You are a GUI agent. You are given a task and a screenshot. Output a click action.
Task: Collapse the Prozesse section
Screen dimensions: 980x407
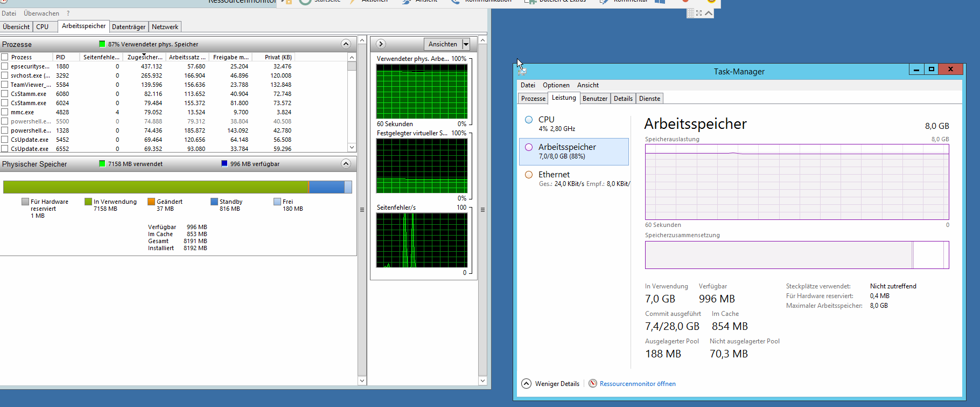pyautogui.click(x=346, y=44)
